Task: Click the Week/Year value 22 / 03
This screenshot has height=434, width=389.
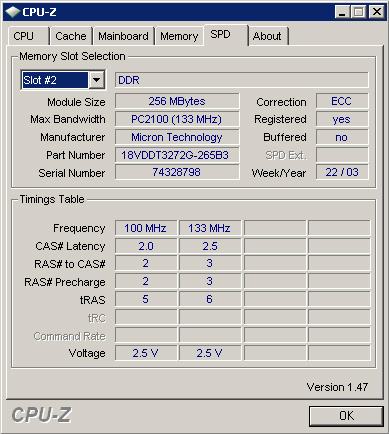Action: 342,172
